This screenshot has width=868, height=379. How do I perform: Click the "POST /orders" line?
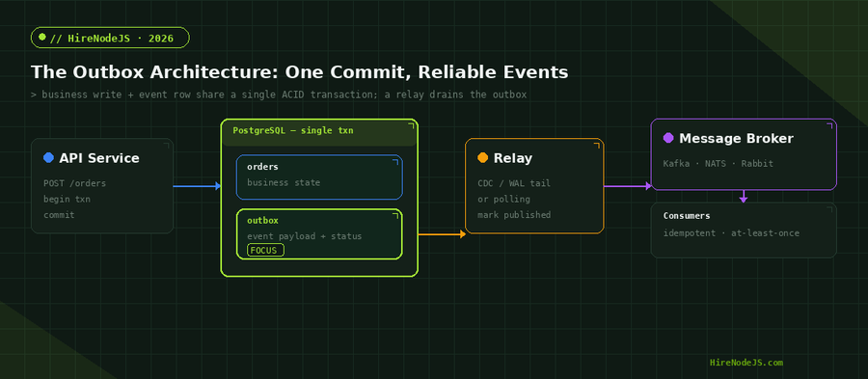[x=74, y=183]
